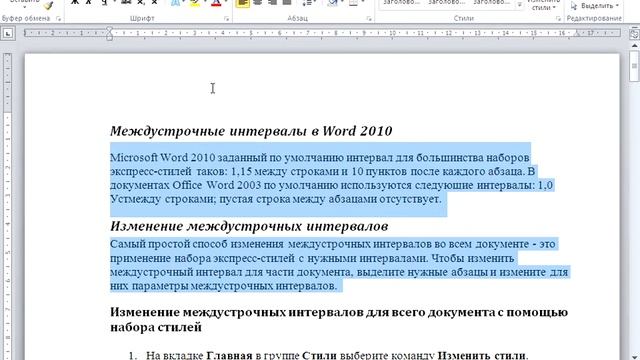
Task: Expand the styles gallery More arrow
Action: coord(520,5)
